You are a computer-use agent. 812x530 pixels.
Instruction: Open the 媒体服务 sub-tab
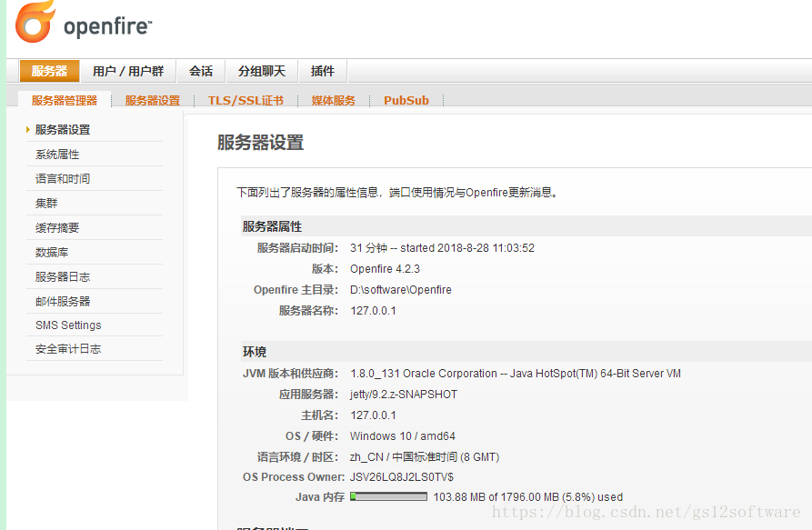pos(334,100)
